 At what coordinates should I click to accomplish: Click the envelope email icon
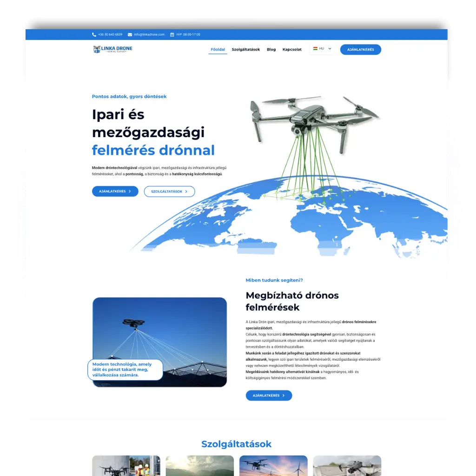click(x=130, y=34)
